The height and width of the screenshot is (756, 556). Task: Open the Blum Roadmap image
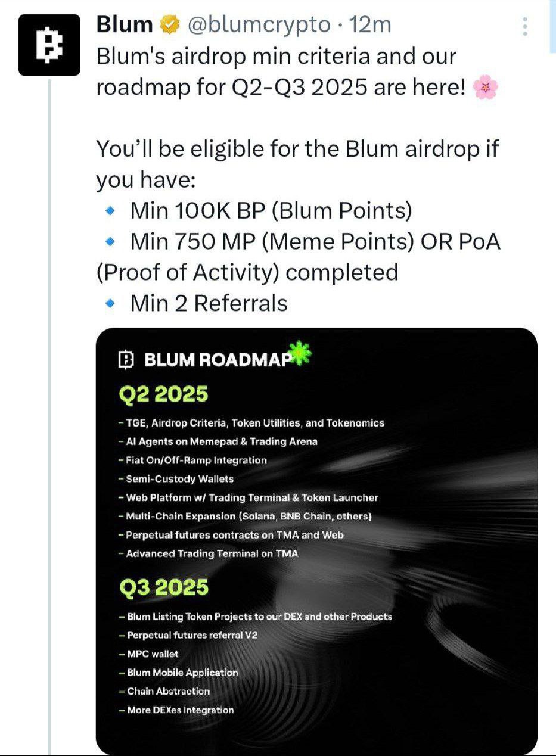316,541
